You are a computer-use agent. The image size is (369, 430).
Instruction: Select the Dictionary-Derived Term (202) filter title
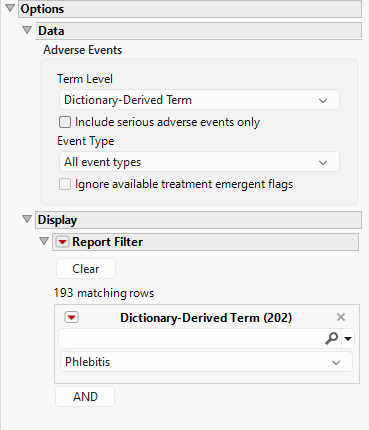(206, 318)
